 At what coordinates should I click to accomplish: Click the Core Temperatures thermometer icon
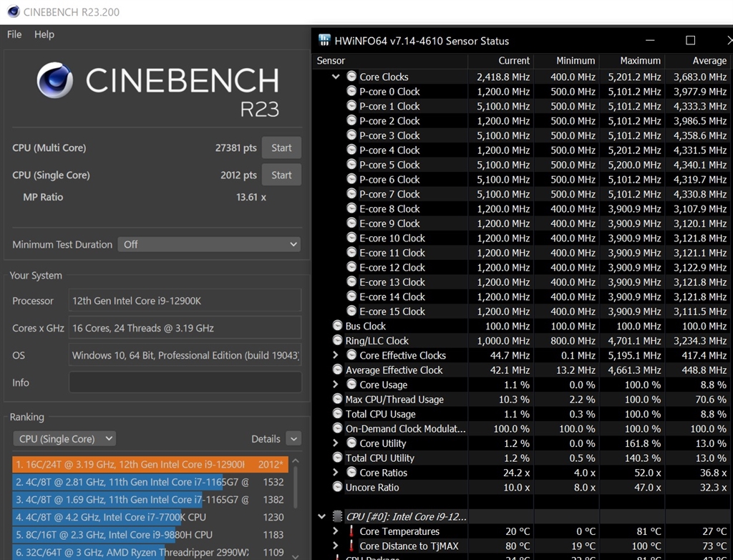coord(351,531)
